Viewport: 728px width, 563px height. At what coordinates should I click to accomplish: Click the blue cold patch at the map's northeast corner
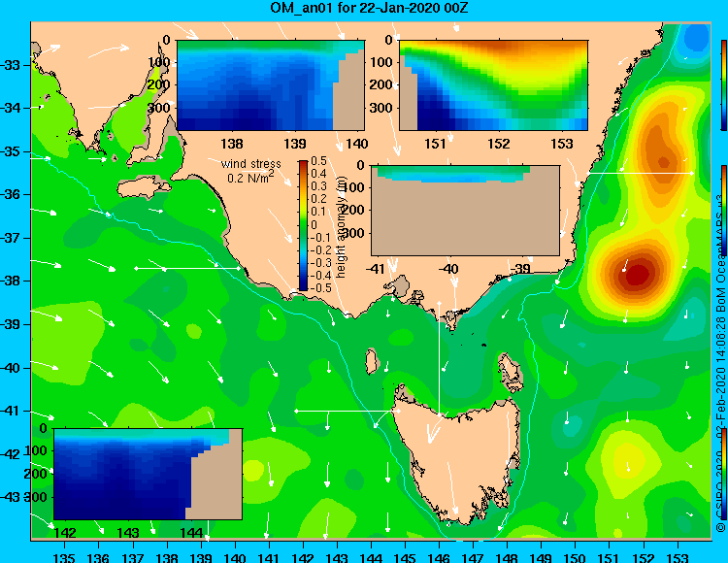pos(696,38)
